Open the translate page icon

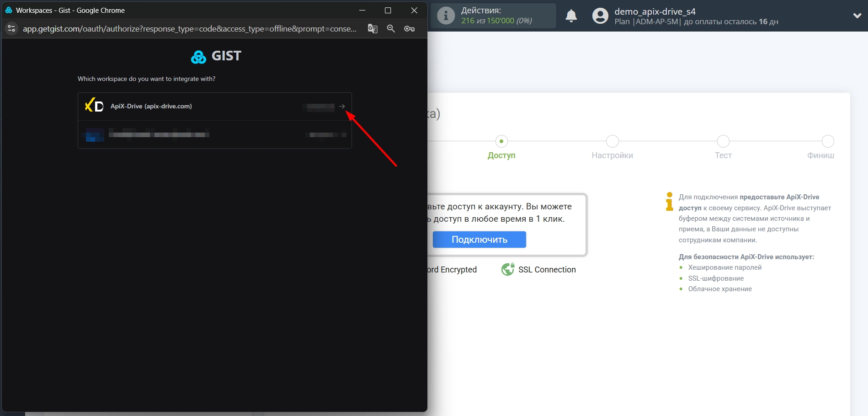(x=373, y=29)
